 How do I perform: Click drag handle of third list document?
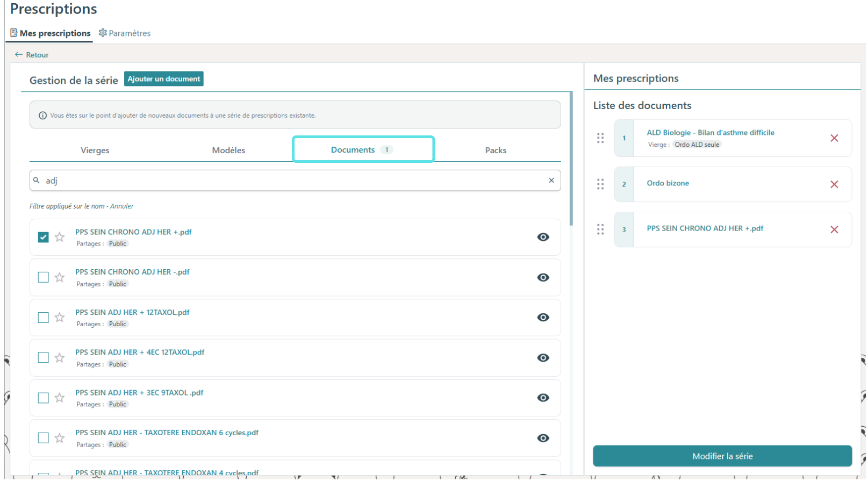(x=600, y=229)
